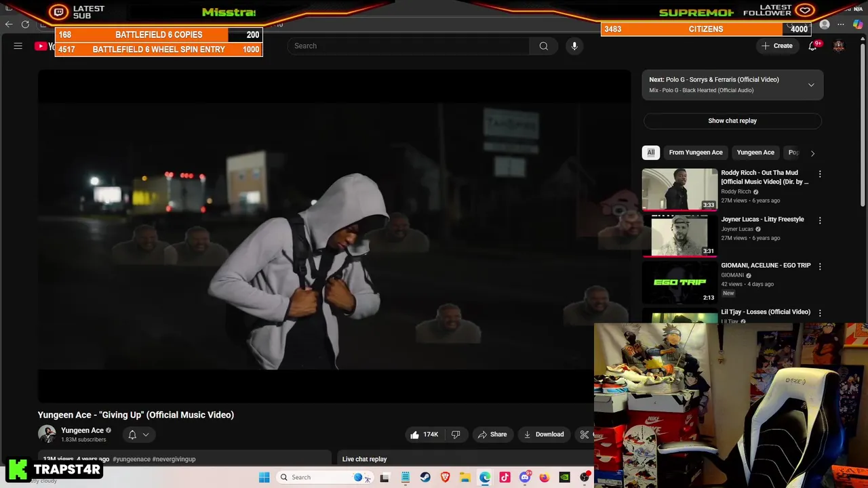Reload the page with the refresh icon

(x=25, y=24)
